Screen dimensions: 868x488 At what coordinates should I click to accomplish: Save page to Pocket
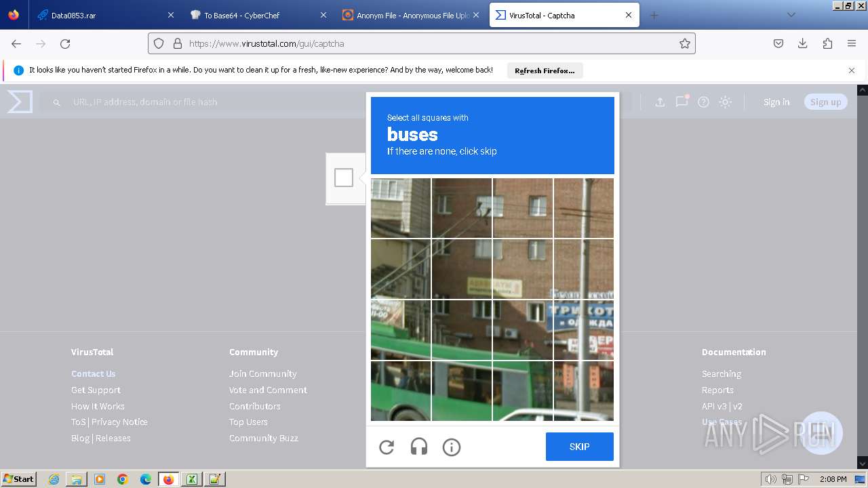(778, 43)
